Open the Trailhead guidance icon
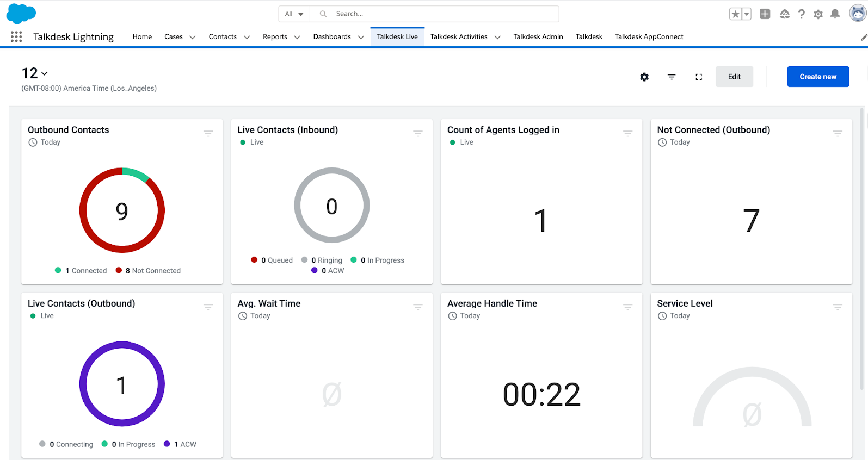This screenshot has width=868, height=460. 785,14
